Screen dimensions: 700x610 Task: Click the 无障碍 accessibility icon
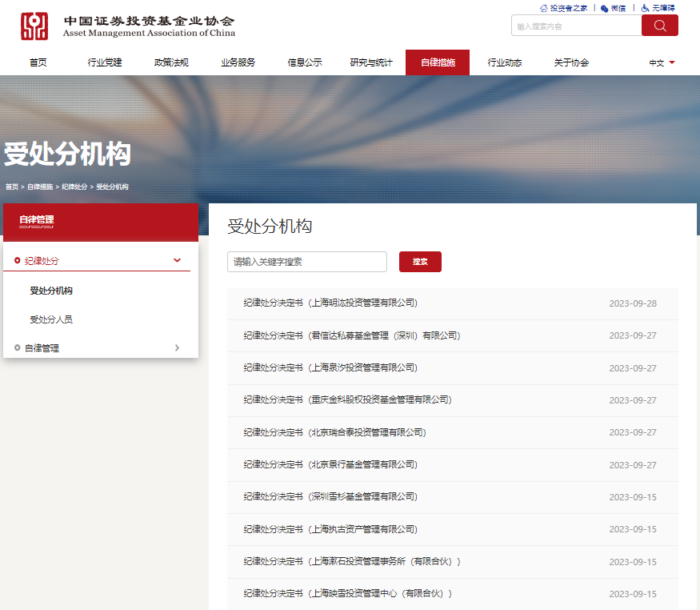pos(645,8)
